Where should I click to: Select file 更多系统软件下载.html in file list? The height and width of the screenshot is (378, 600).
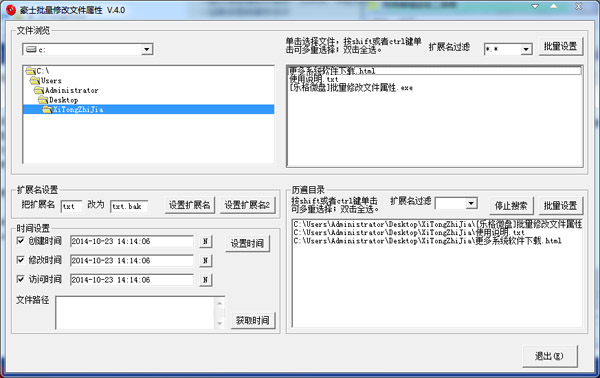coord(435,71)
